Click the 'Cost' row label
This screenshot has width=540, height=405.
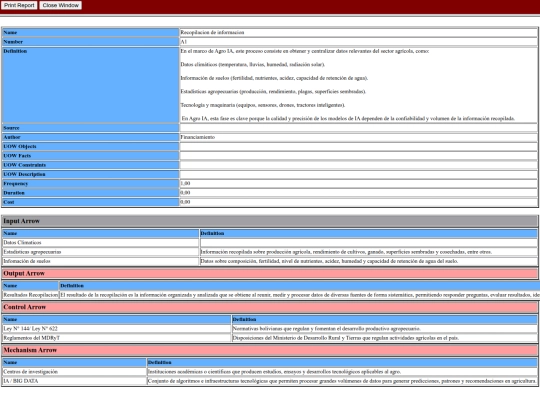[9, 202]
